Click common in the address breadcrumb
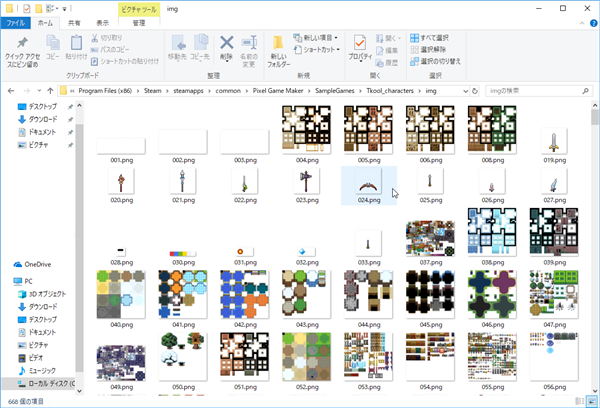This screenshot has height=408, width=600. click(x=228, y=91)
